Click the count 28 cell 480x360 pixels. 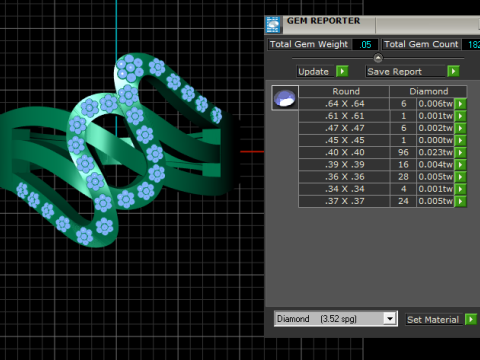[403, 177]
